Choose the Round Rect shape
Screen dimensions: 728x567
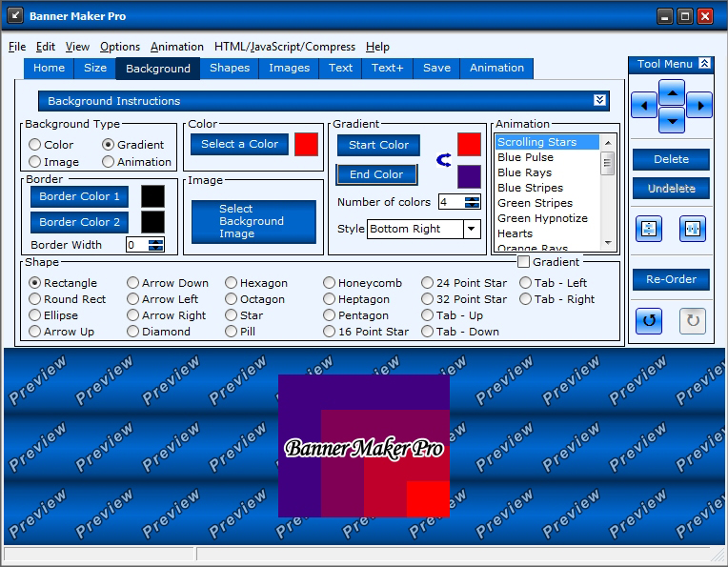[x=68, y=299]
